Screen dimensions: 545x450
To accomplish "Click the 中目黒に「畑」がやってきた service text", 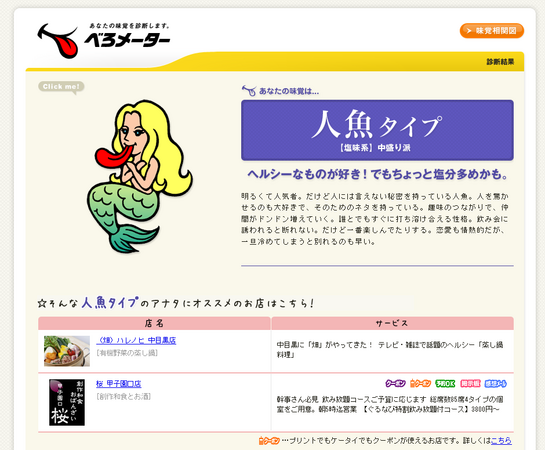I will point(390,350).
